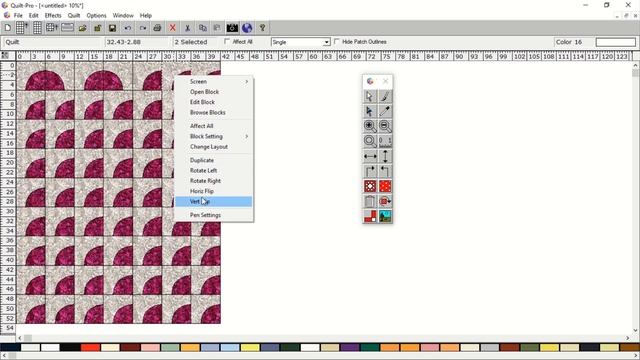The image size is (640, 360).
Task: Select the paintbrush tool in floating palette
Action: click(x=385, y=96)
